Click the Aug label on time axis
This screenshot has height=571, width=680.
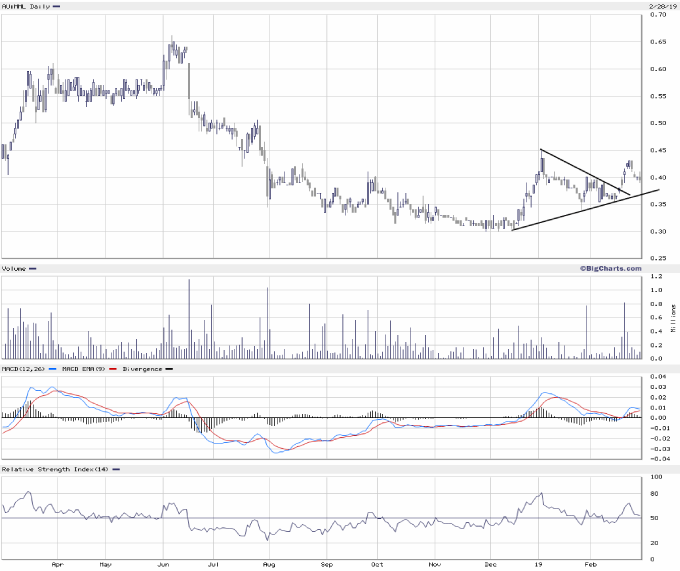[268, 563]
